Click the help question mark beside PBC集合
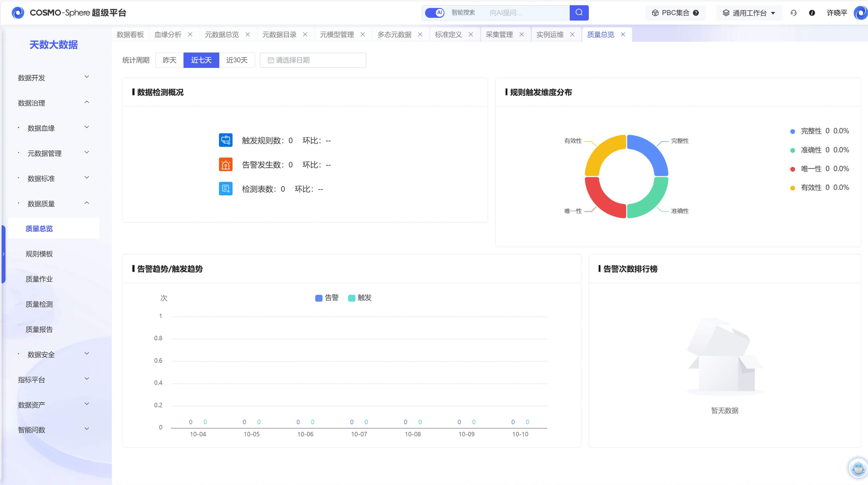The image size is (868, 485). [x=696, y=13]
